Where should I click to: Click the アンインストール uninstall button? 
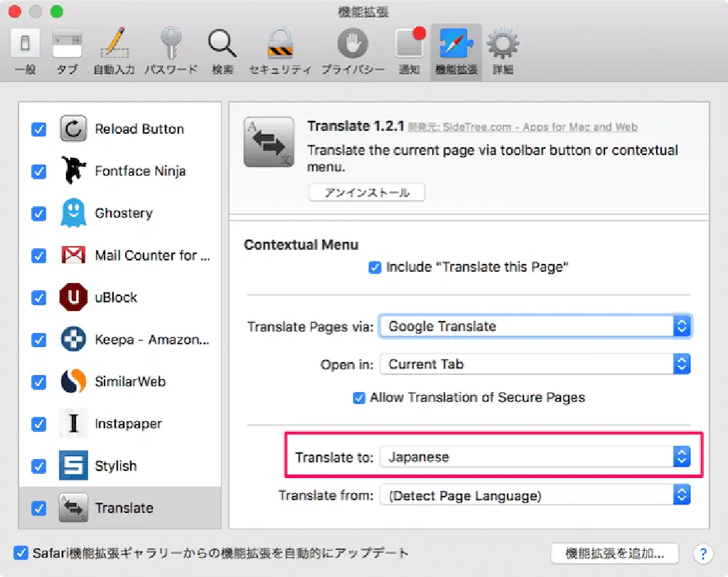tap(366, 193)
